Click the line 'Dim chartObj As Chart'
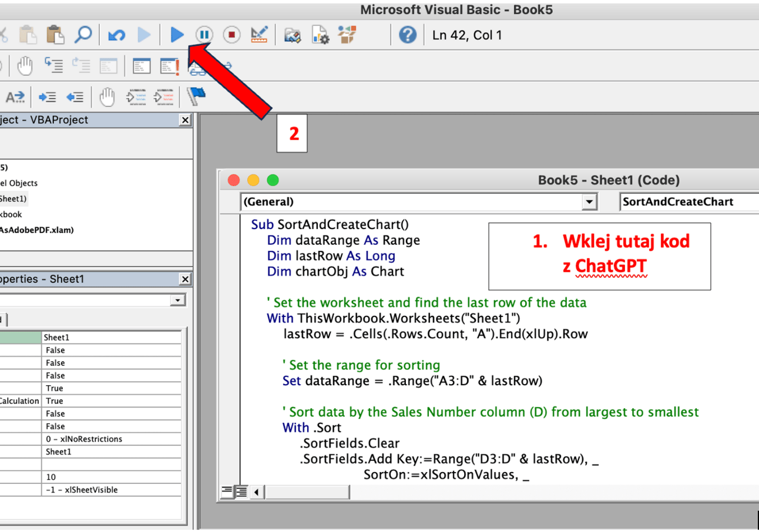The width and height of the screenshot is (759, 532). click(335, 272)
